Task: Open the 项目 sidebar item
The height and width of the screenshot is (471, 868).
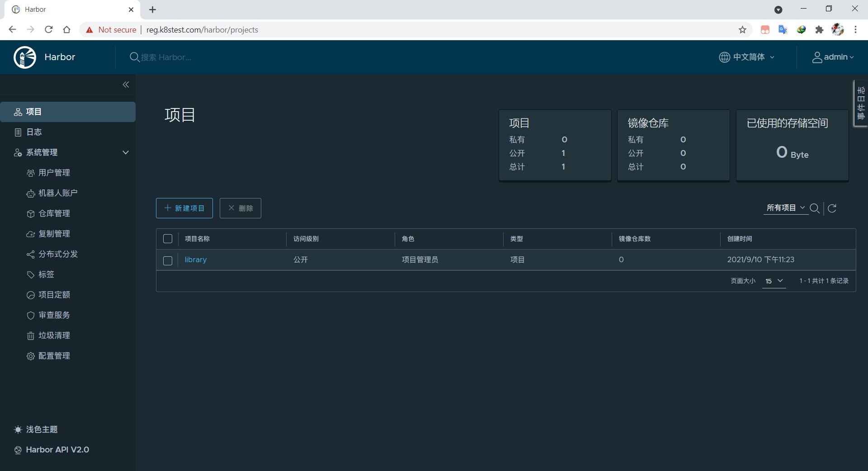Action: point(68,112)
